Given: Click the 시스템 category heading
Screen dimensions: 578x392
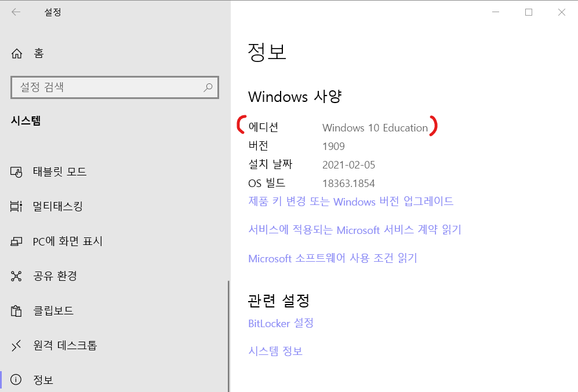Looking at the screenshot, I should coord(26,121).
